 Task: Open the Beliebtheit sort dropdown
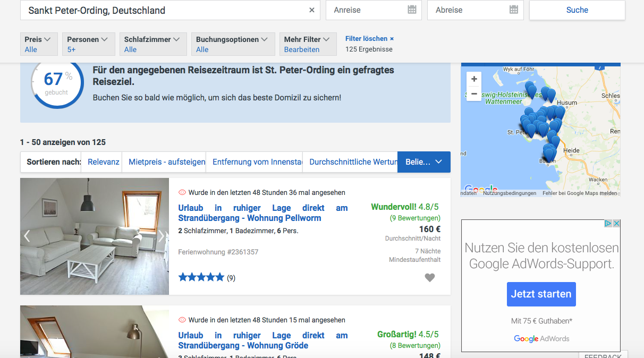[424, 162]
